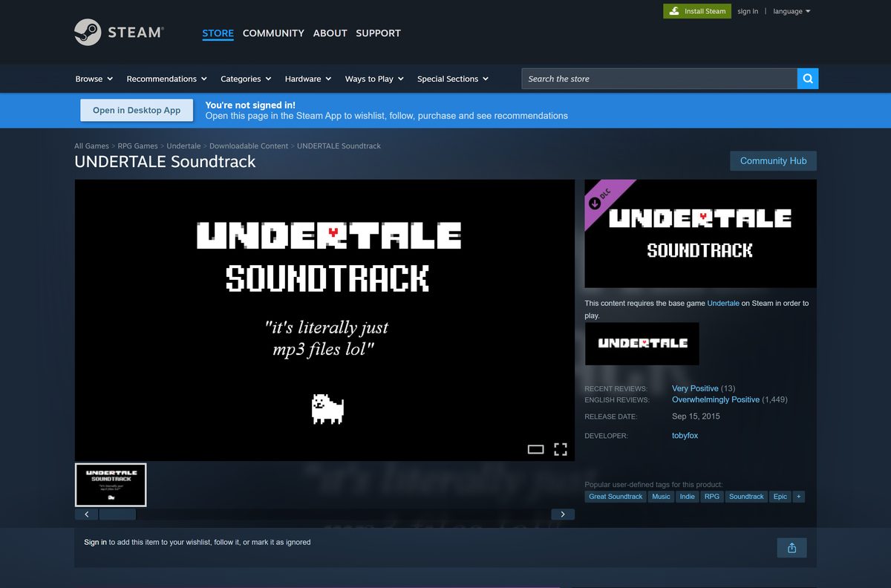Image resolution: width=891 pixels, height=588 pixels.
Task: Select the soundtrack screenshot thumbnail
Action: (111, 485)
